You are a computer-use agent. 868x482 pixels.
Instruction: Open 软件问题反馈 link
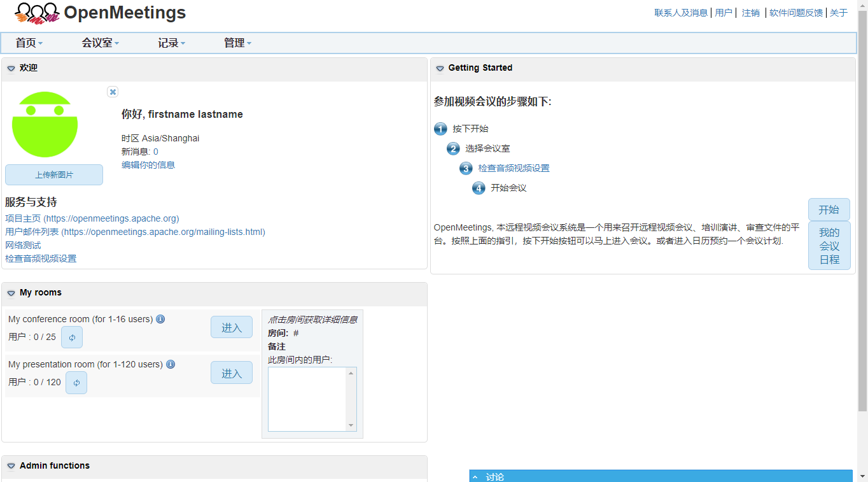point(796,13)
